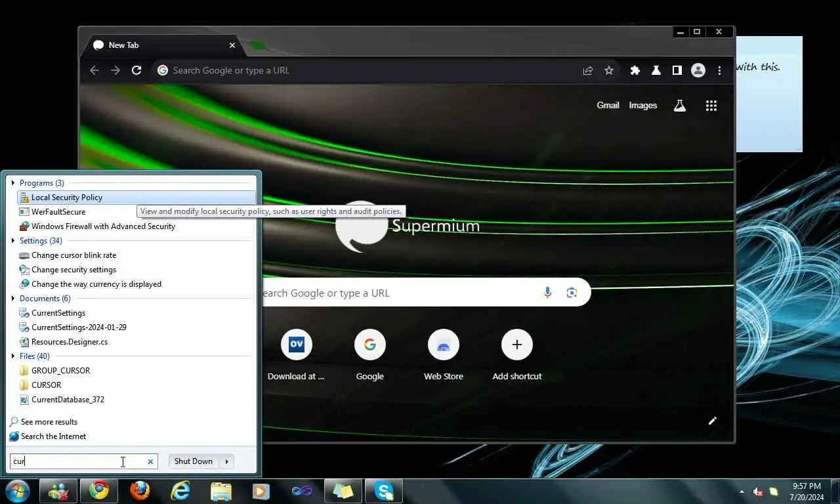The image size is (840, 504).
Task: Click the sticky note on desktop
Action: coord(769,94)
